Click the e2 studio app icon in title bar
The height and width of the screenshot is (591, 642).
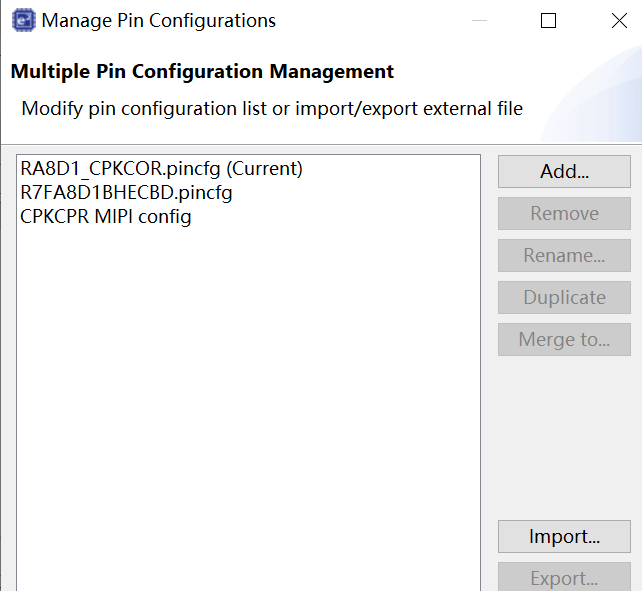click(23, 20)
